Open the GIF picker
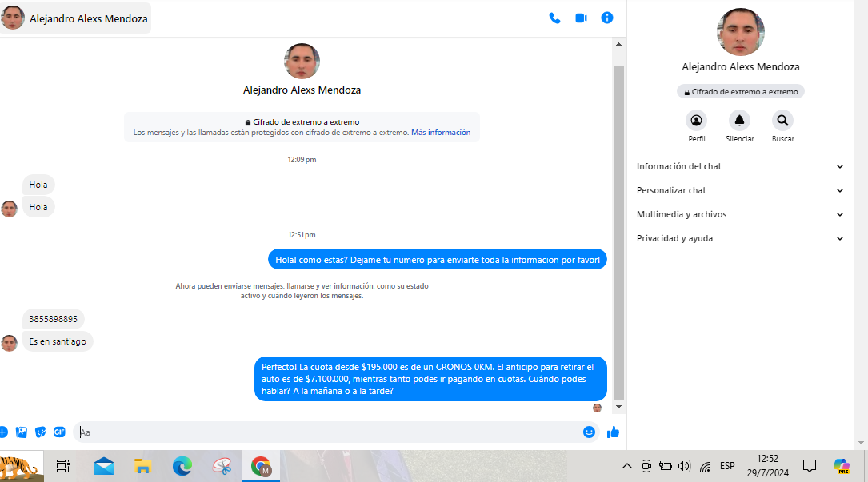 pyautogui.click(x=59, y=432)
